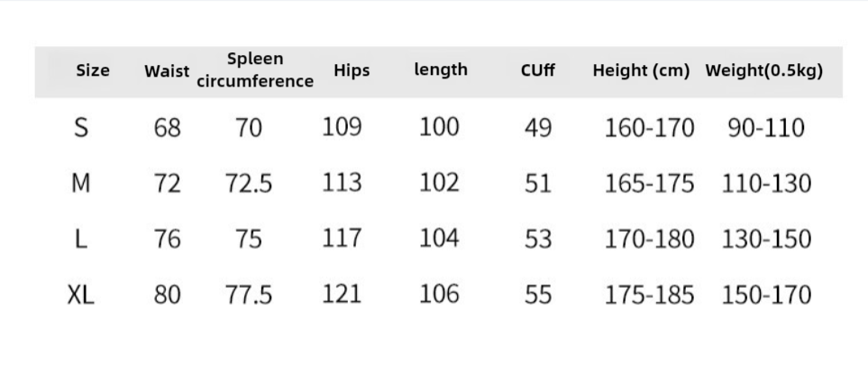Click weight range 130-150
The width and height of the screenshot is (868, 387).
pos(766,239)
